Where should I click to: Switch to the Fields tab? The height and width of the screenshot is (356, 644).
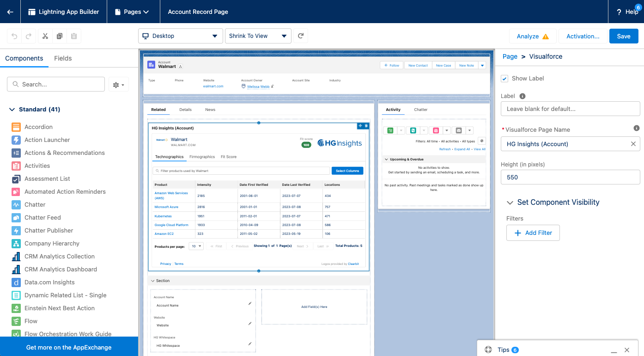tap(63, 58)
